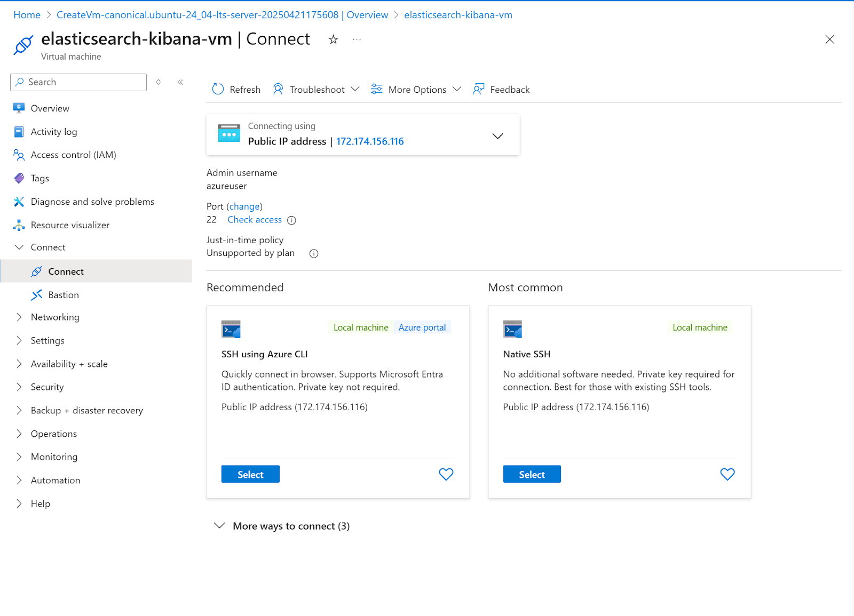Switch to the Overview page
This screenshot has height=616, width=854.
tap(50, 108)
